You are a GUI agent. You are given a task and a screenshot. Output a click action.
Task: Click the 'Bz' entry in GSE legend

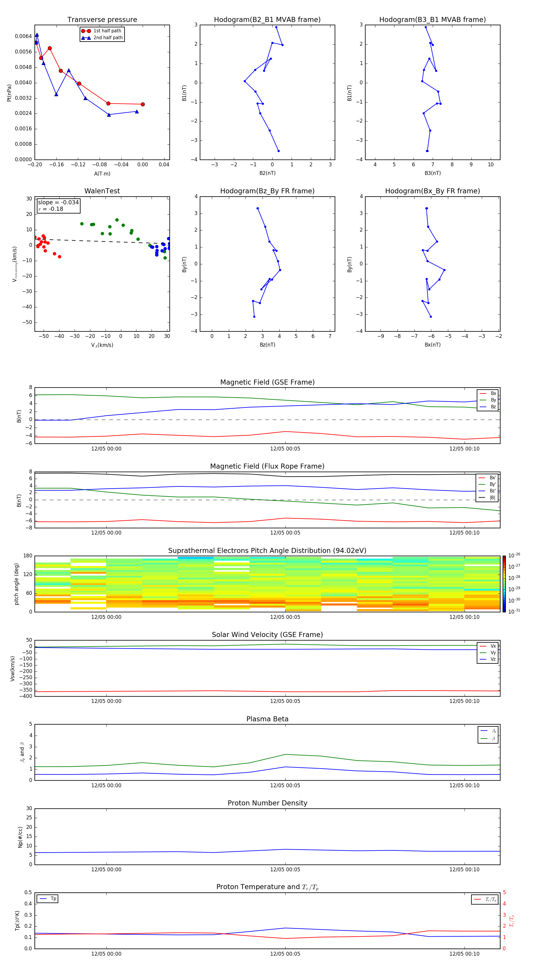[488, 407]
